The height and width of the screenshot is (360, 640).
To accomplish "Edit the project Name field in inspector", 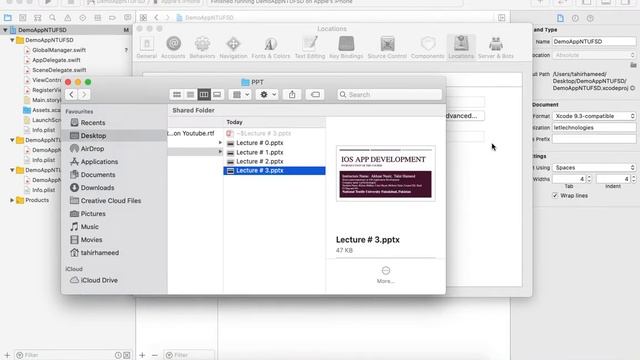I will [x=594, y=42].
